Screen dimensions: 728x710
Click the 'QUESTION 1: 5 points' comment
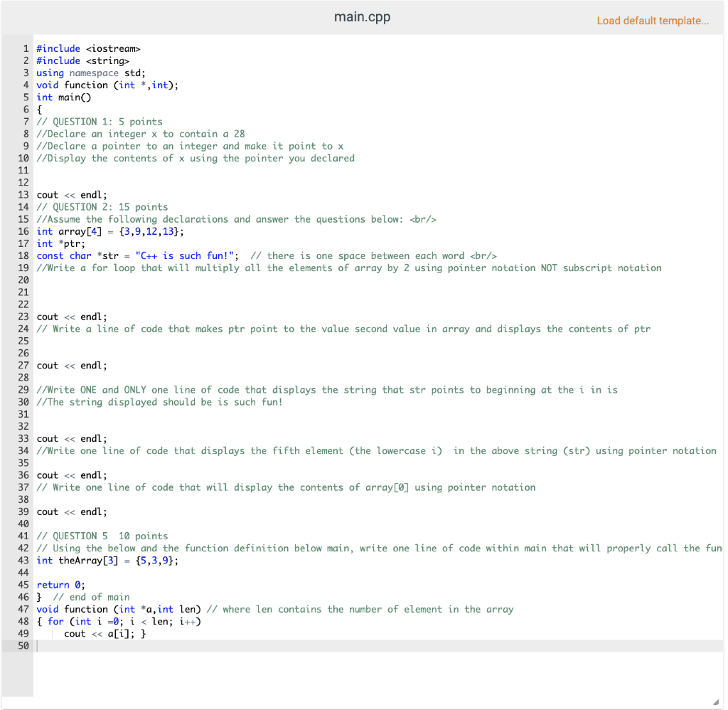(x=100, y=122)
